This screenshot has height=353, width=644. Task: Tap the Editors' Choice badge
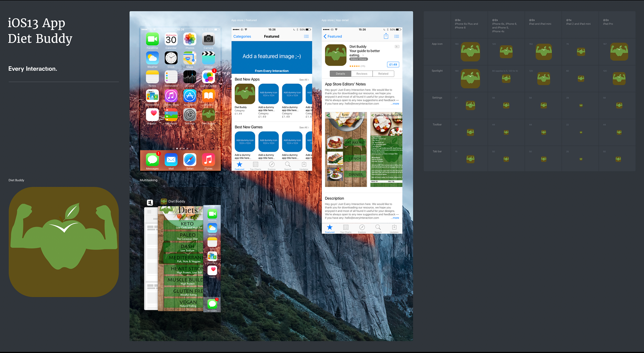pos(359,59)
